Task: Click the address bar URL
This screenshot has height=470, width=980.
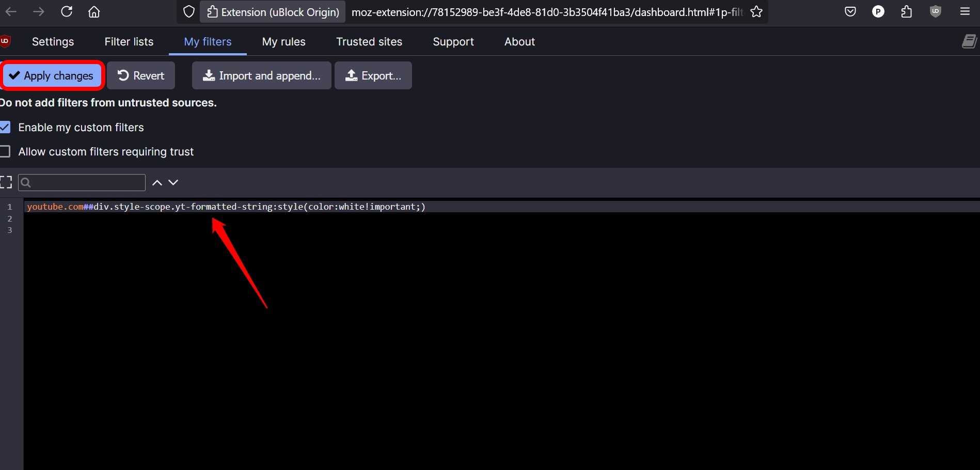Action: [x=547, y=12]
